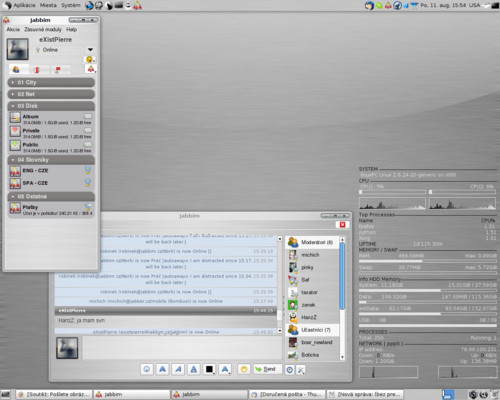Screen dimensions: 500x400
Task: Click status indicator on the Public row
Action: coord(88,144)
